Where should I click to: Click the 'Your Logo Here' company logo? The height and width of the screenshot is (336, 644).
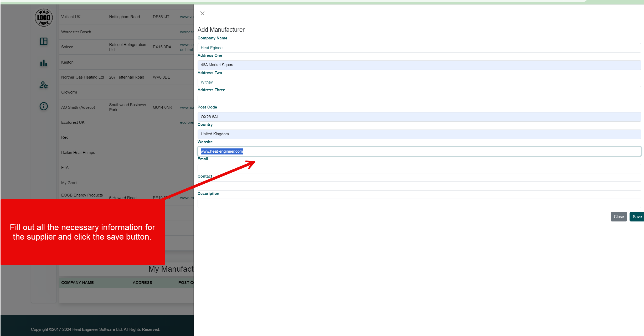[43, 17]
